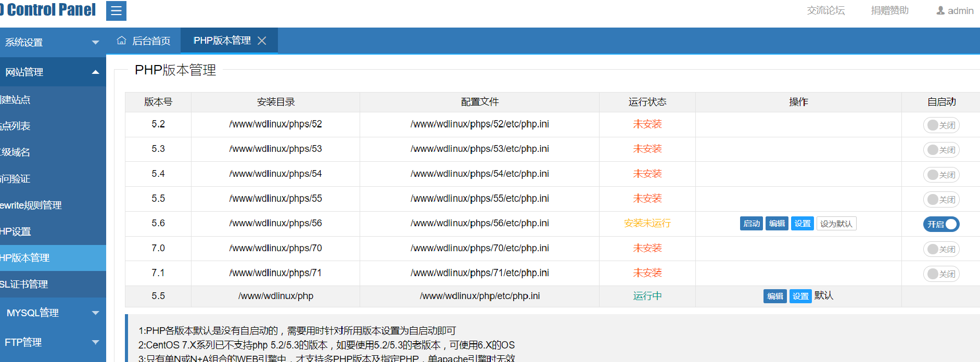Click the Control Panel logo
Screen dimensions: 980x362
tap(48, 10)
